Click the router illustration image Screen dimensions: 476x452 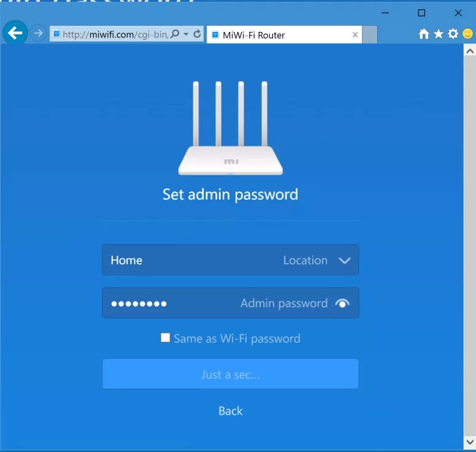pos(231,128)
